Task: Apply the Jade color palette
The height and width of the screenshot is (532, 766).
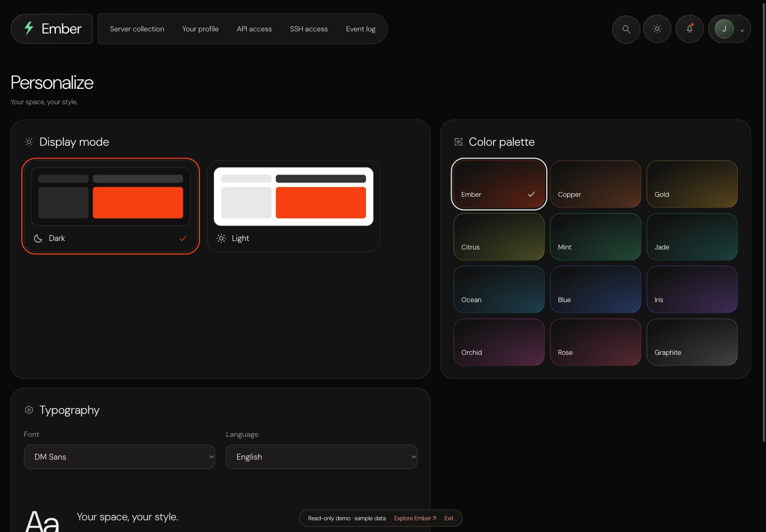Action: [692, 237]
